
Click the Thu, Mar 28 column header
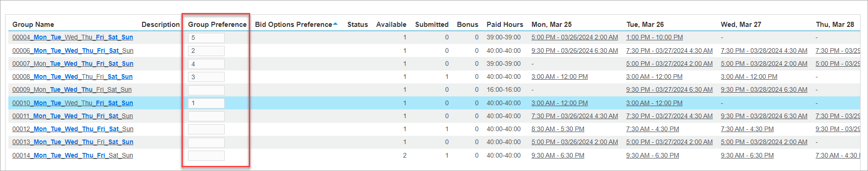click(835, 25)
